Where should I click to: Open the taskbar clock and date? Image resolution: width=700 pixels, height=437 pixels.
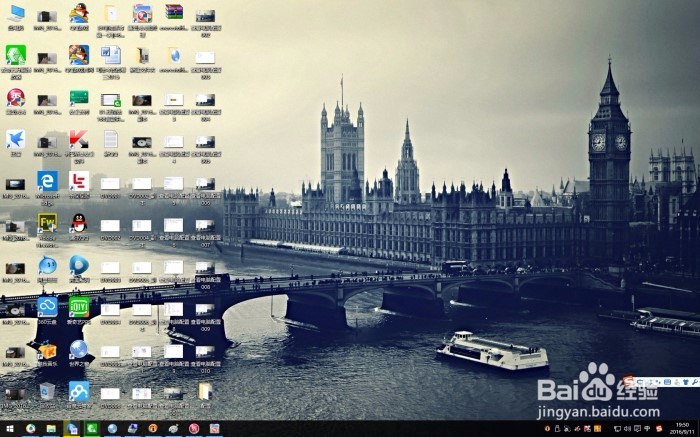tap(682, 428)
